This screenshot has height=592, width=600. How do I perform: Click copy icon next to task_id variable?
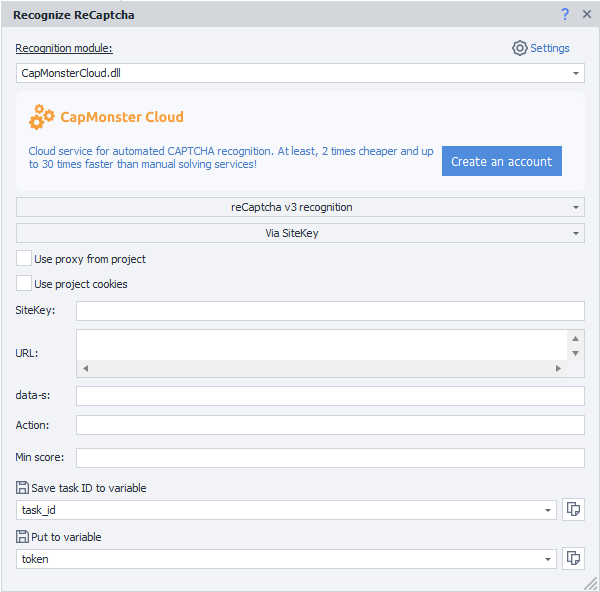click(x=573, y=509)
